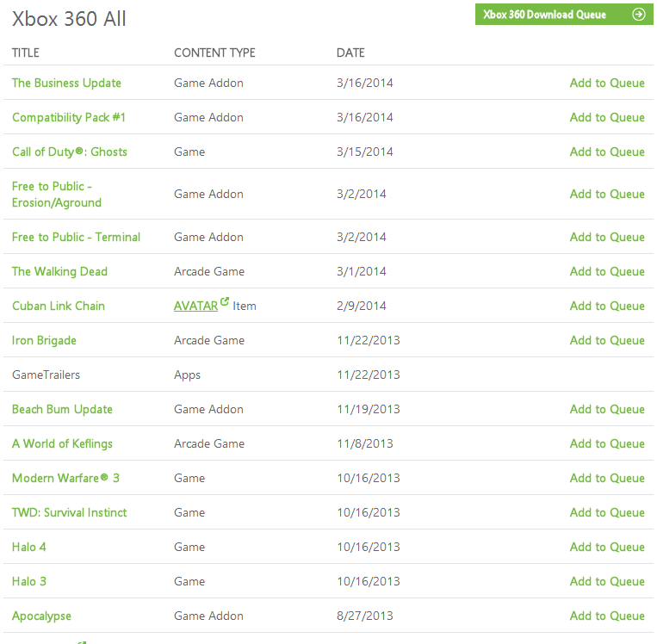Add A World of Keflings to queue
Screen dimensions: 657x644
pyautogui.click(x=607, y=444)
